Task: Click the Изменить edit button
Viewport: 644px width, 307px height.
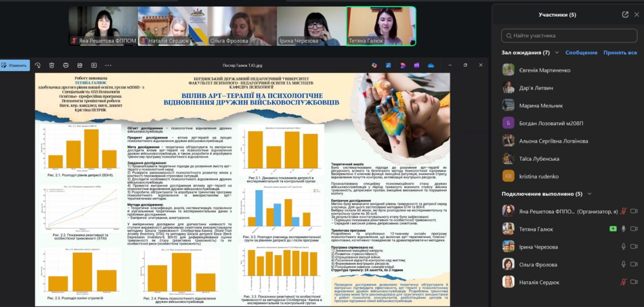Action: pos(15,65)
